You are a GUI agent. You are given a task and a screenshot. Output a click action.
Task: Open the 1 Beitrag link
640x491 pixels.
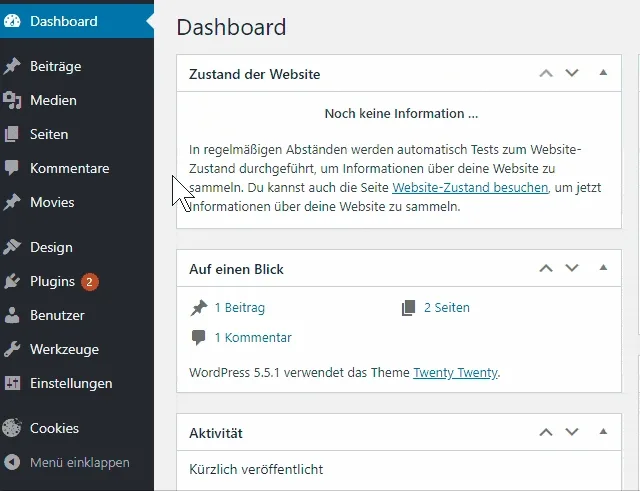[240, 307]
